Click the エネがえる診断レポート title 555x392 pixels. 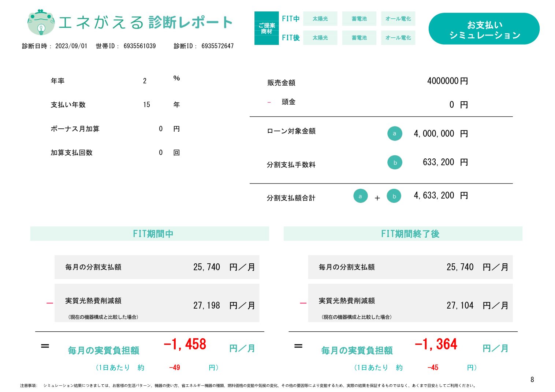coord(145,22)
